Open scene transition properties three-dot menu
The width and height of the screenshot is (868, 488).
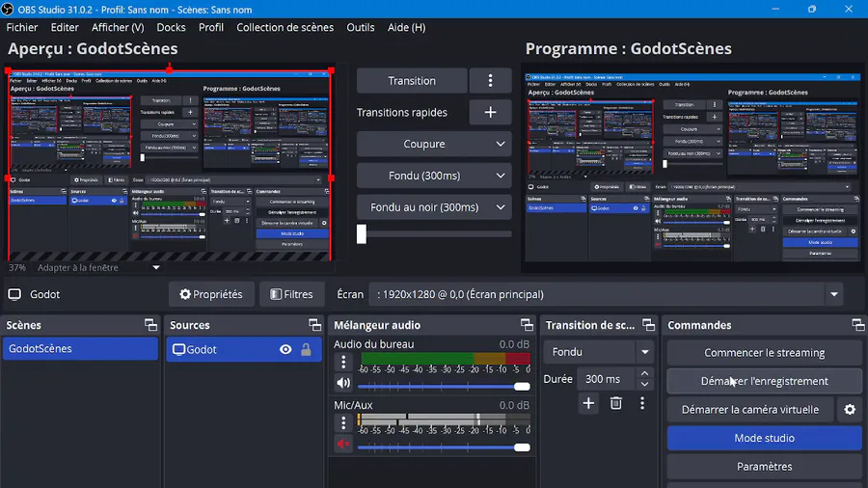coord(642,403)
